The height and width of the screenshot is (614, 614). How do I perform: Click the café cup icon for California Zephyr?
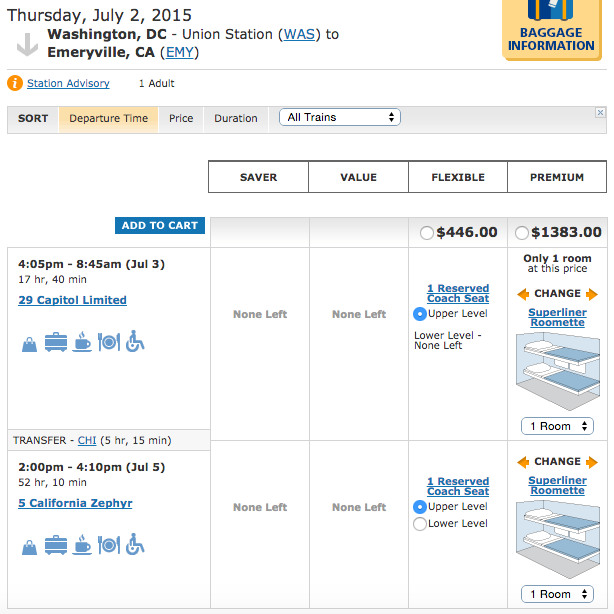[82, 544]
